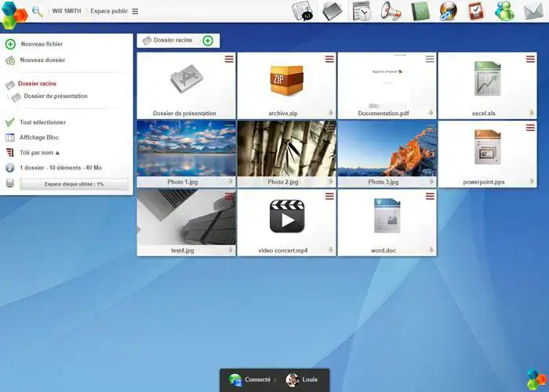Click the info icon beside 1 dossier - 10 éléments
This screenshot has width=549, height=392.
[10, 168]
